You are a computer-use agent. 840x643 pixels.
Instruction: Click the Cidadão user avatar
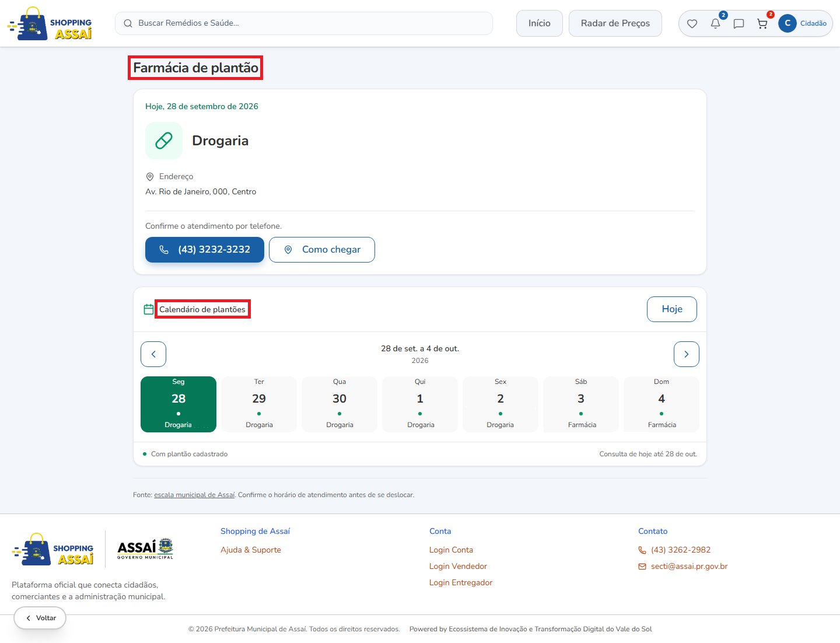[787, 23]
